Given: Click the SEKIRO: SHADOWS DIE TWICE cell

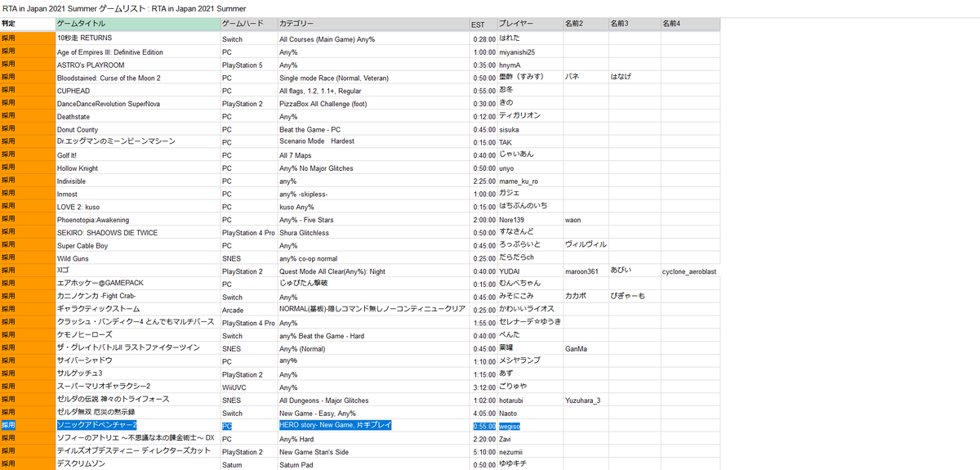Looking at the screenshot, I should 137,232.
